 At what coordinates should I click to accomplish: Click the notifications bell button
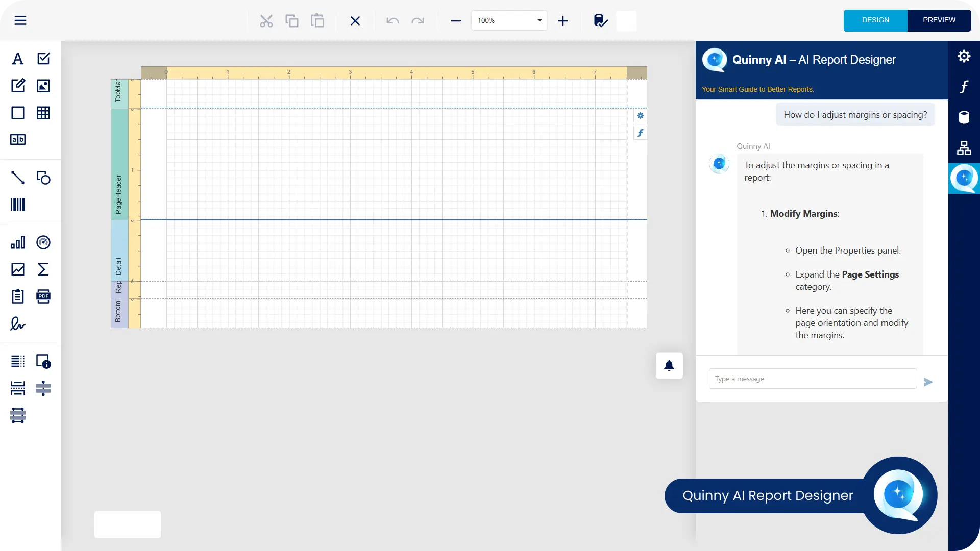click(x=669, y=366)
